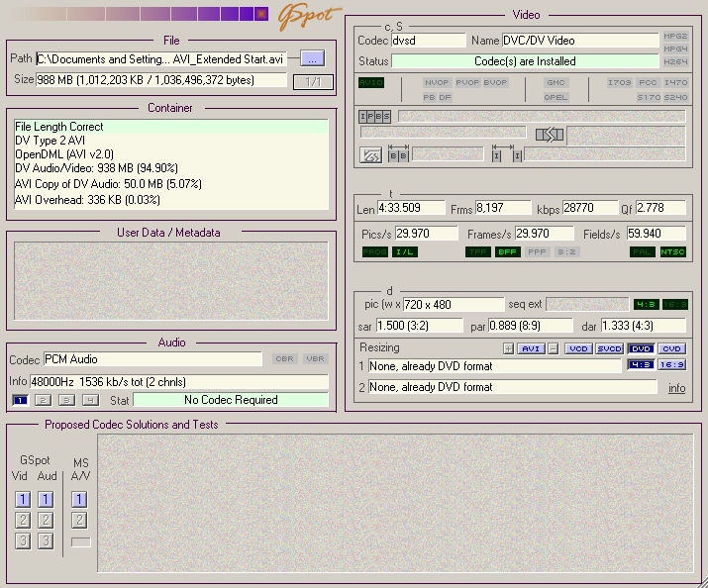Click the BVOP indicator
Screen dimensions: 708x588
[x=495, y=82]
